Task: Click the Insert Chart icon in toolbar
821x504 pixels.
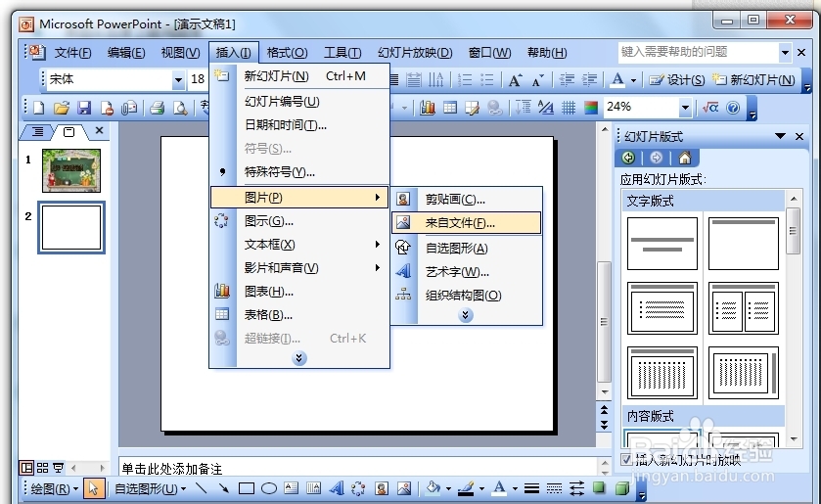Action: (x=428, y=108)
